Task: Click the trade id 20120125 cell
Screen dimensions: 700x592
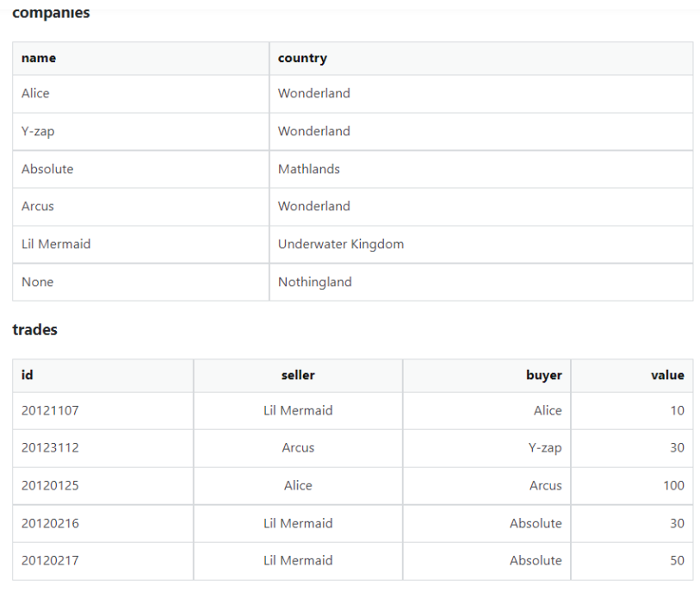Action: pyautogui.click(x=50, y=486)
